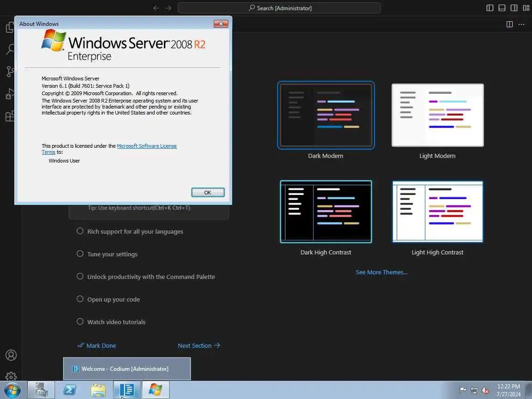Open the Action Center flag icon
Viewport: 532px width, 399px height.
[x=462, y=390]
